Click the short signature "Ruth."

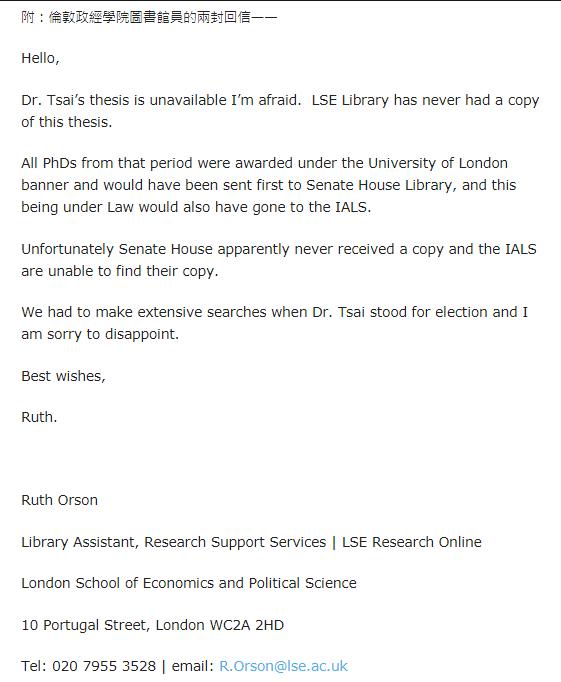point(39,417)
